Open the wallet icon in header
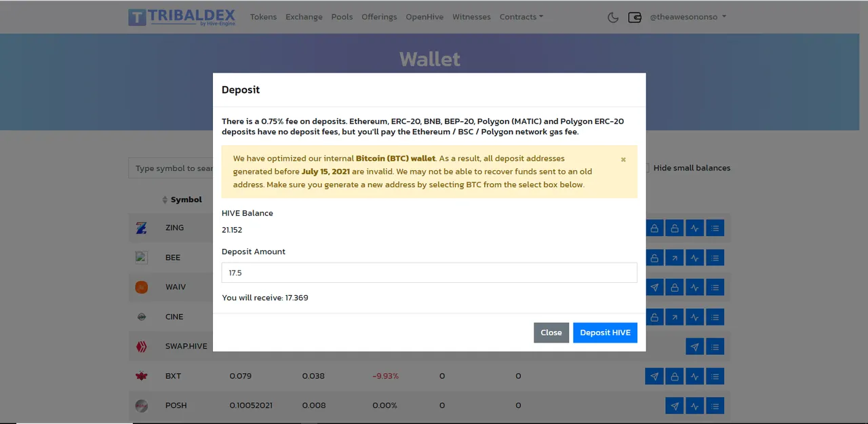Image resolution: width=868 pixels, height=424 pixels. tap(635, 17)
